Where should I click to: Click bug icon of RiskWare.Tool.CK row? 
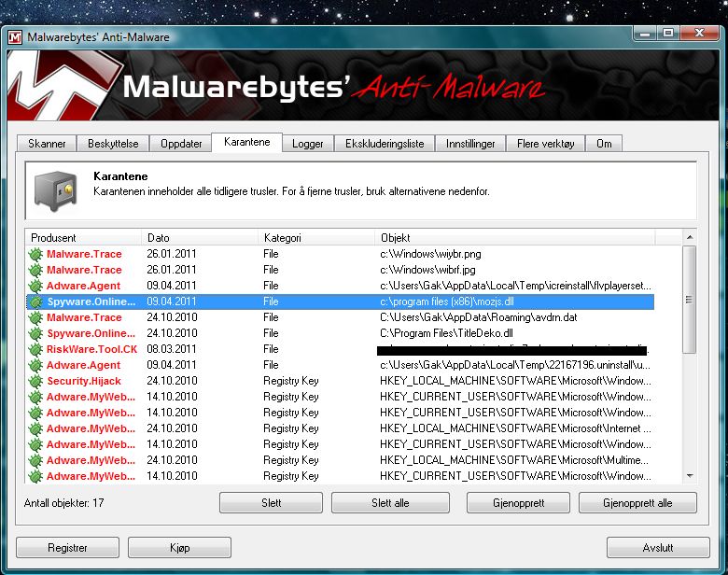[x=35, y=349]
